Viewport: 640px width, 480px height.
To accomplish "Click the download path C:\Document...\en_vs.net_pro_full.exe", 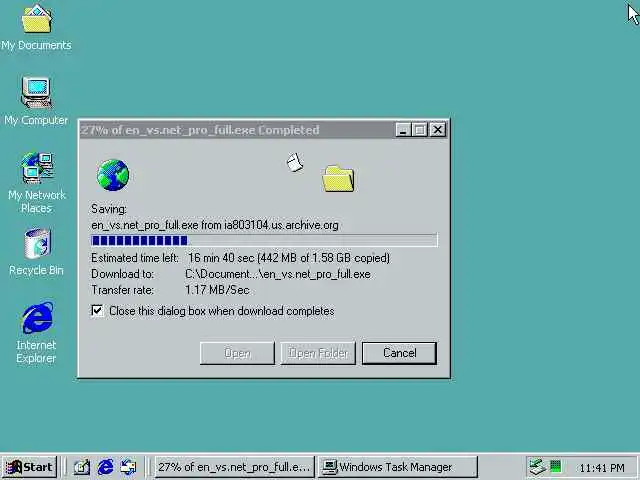I will pyautogui.click(x=278, y=274).
